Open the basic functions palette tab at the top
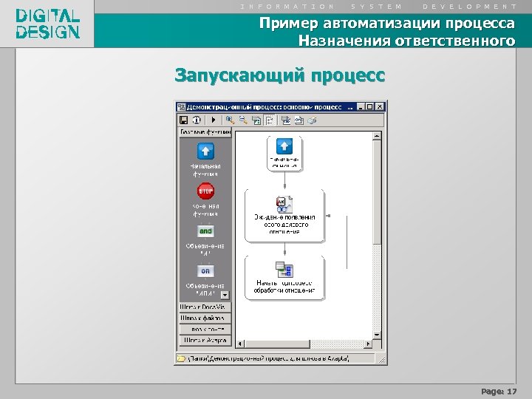The width and height of the screenshot is (532, 399). (205, 132)
